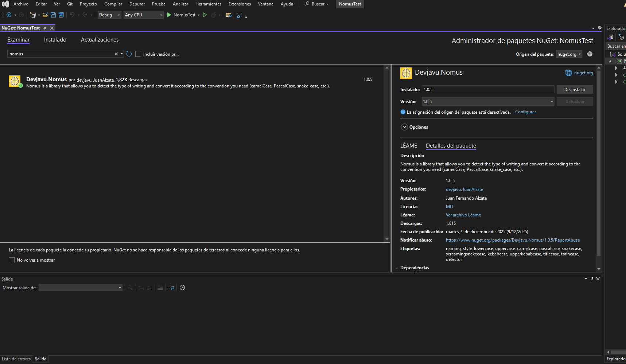Click the open file folder icon
The image size is (626, 364).
pos(45,15)
